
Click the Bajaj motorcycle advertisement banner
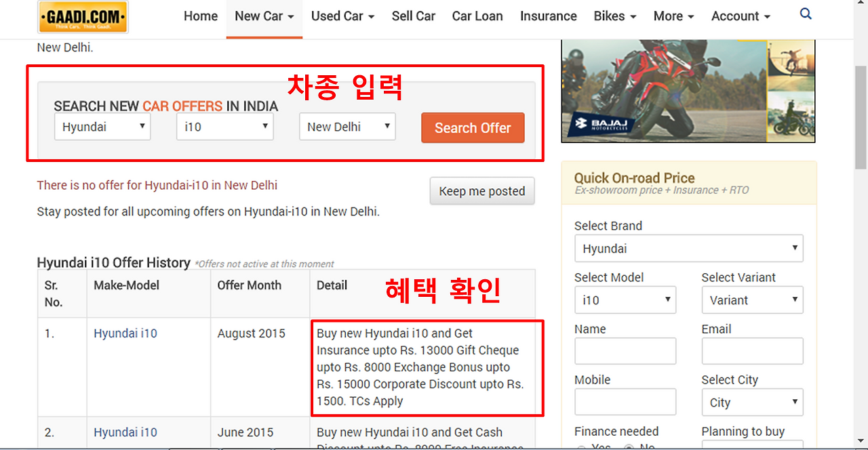[688, 91]
